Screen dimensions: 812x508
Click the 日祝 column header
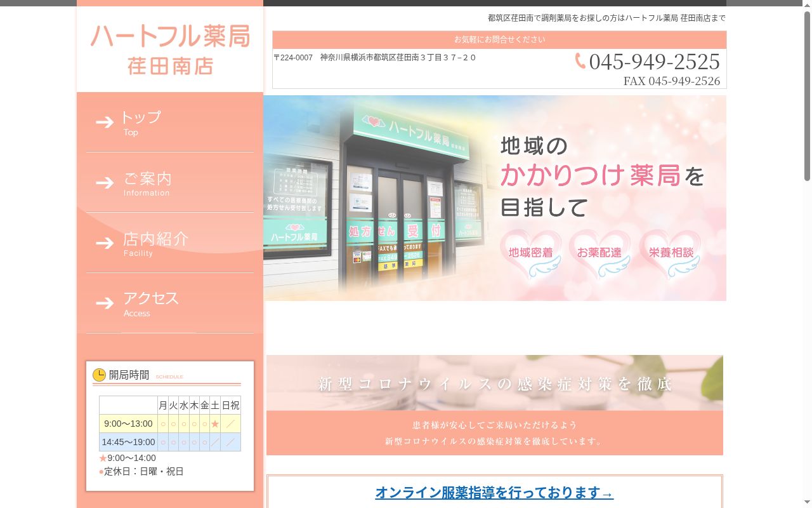coord(230,405)
